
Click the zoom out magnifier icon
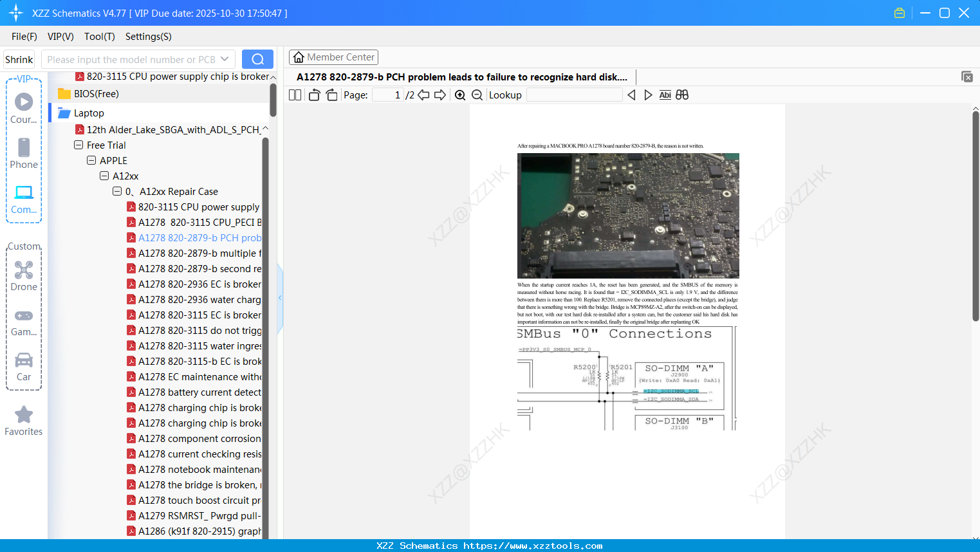(x=477, y=95)
